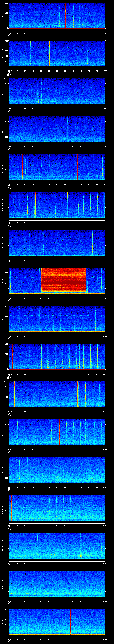Select the 8:00 end time label
The height and width of the screenshot is (644, 114).
(105, 260)
